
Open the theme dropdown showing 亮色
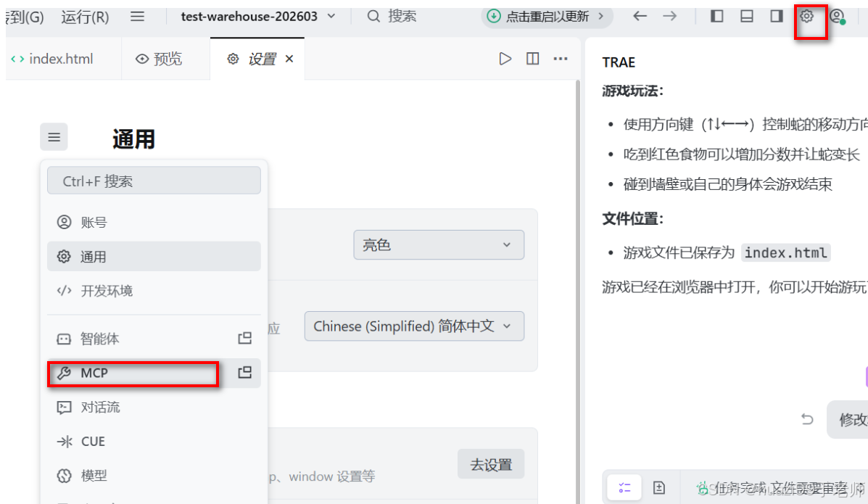(x=439, y=245)
